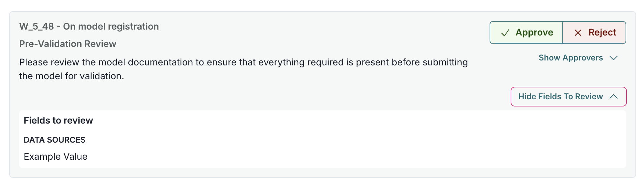Click the "Fields to review" heading
The height and width of the screenshot is (186, 644).
[58, 121]
